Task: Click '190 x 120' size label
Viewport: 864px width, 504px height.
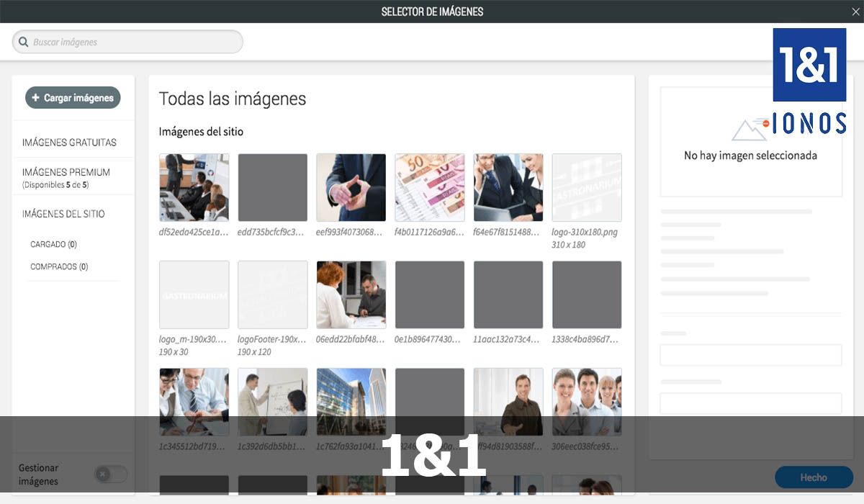Action: pyautogui.click(x=255, y=352)
